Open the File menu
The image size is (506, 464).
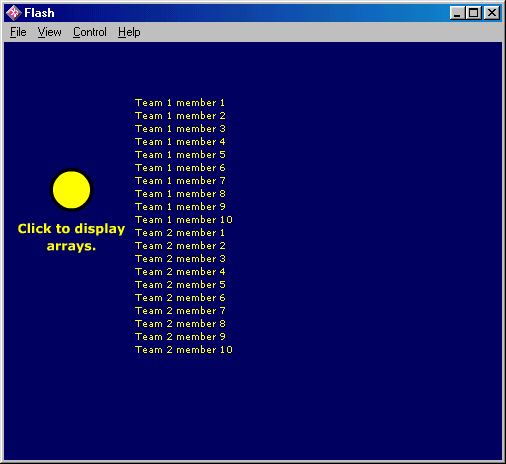(18, 32)
